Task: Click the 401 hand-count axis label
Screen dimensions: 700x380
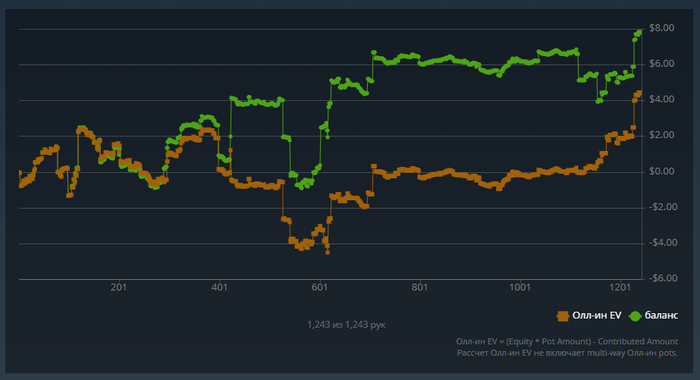Action: coord(219,287)
